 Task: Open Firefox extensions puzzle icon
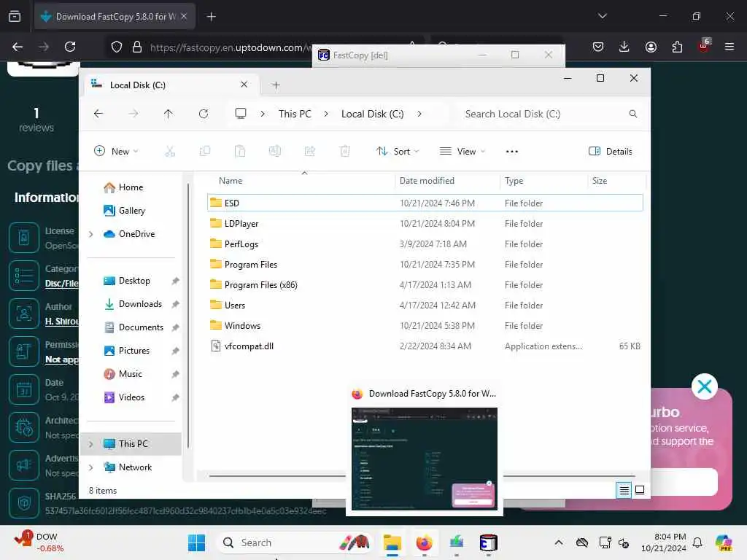(x=677, y=47)
